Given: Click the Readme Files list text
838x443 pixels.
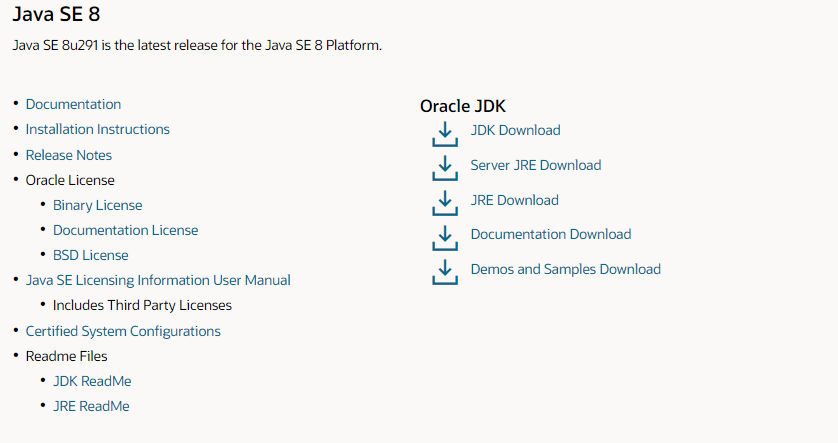Looking at the screenshot, I should click(66, 356).
